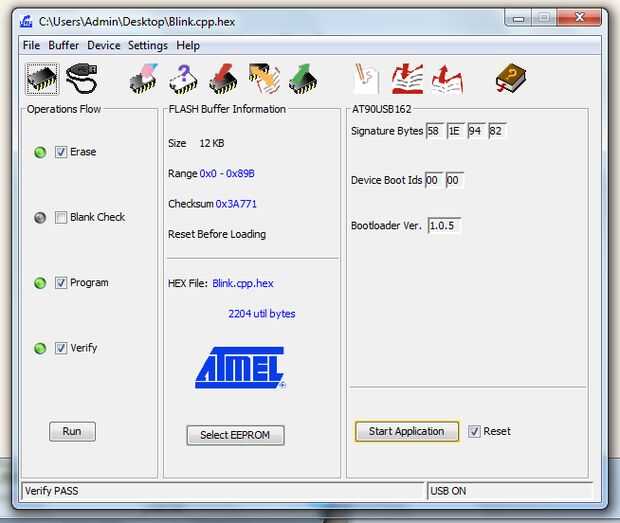The image size is (620, 523).
Task: Click the FLASH Buffer Information heading
Action: tap(227, 109)
